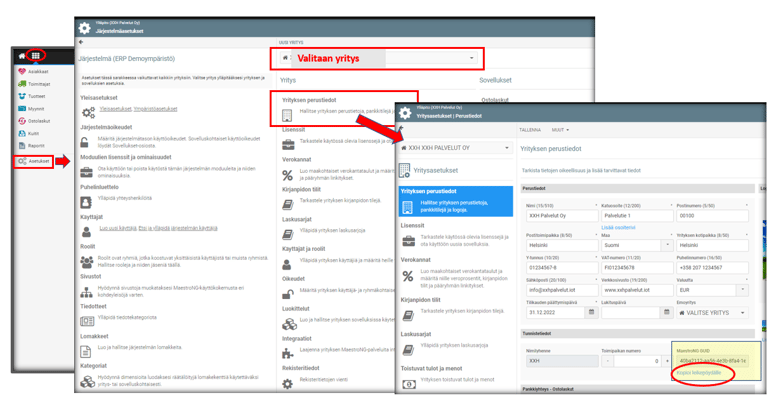Click the Sähköposti input field
The image size is (776, 400).
tap(558, 290)
